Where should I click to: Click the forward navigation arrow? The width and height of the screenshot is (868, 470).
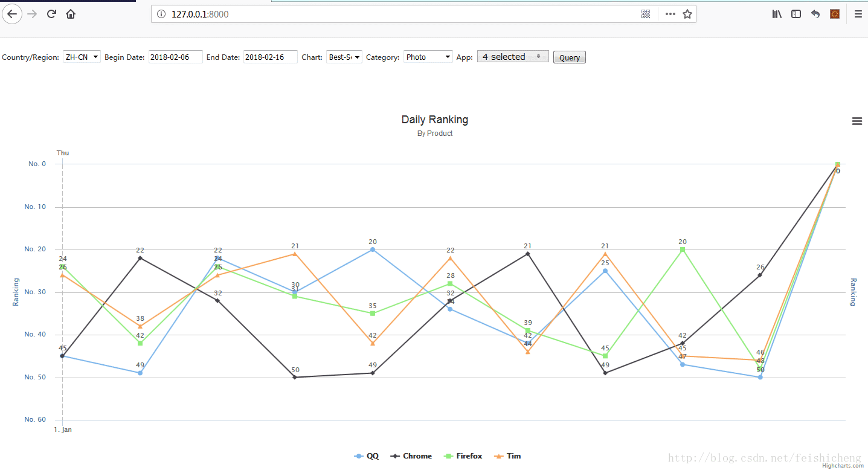[x=33, y=14]
